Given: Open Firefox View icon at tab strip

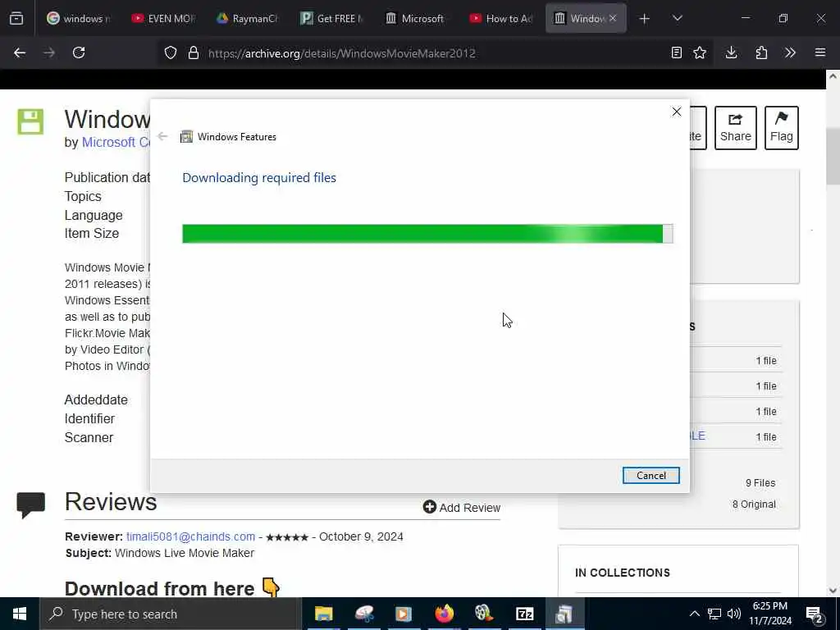Looking at the screenshot, I should 16,18.
